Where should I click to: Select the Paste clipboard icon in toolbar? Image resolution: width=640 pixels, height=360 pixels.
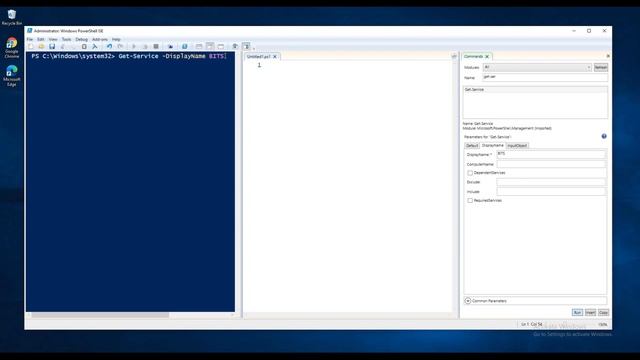pyautogui.click(x=84, y=47)
